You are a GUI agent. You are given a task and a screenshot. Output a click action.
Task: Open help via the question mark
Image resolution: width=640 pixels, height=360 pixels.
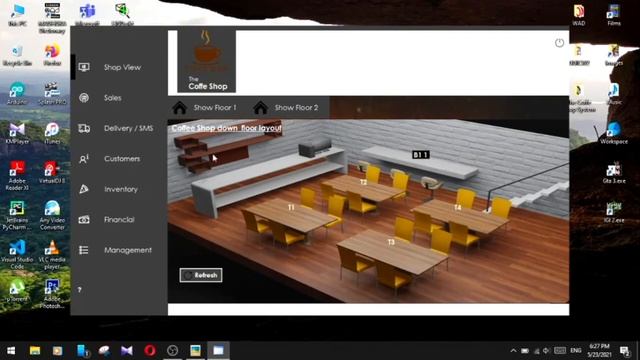[80, 290]
